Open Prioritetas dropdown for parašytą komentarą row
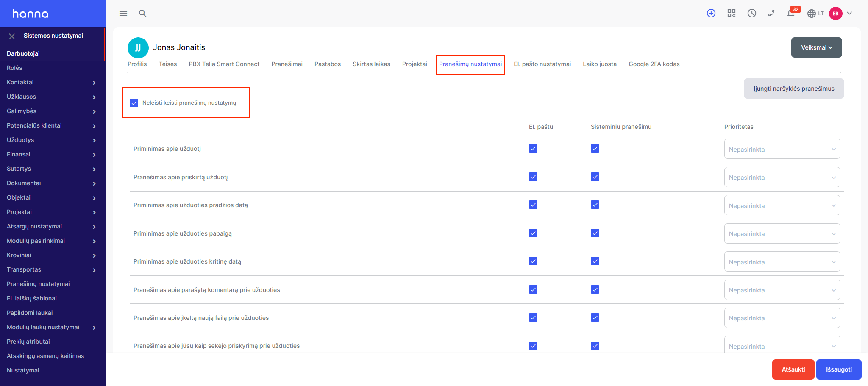 (782, 290)
